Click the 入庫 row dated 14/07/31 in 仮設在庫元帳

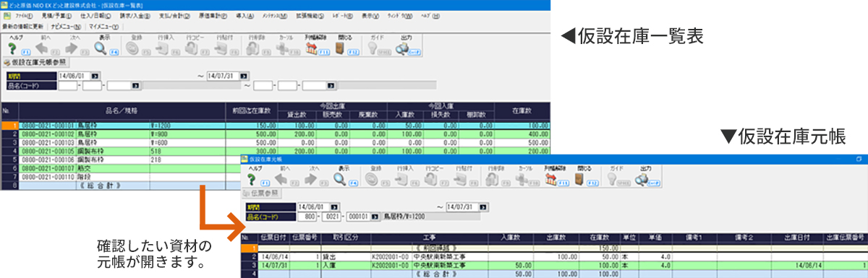(554, 265)
